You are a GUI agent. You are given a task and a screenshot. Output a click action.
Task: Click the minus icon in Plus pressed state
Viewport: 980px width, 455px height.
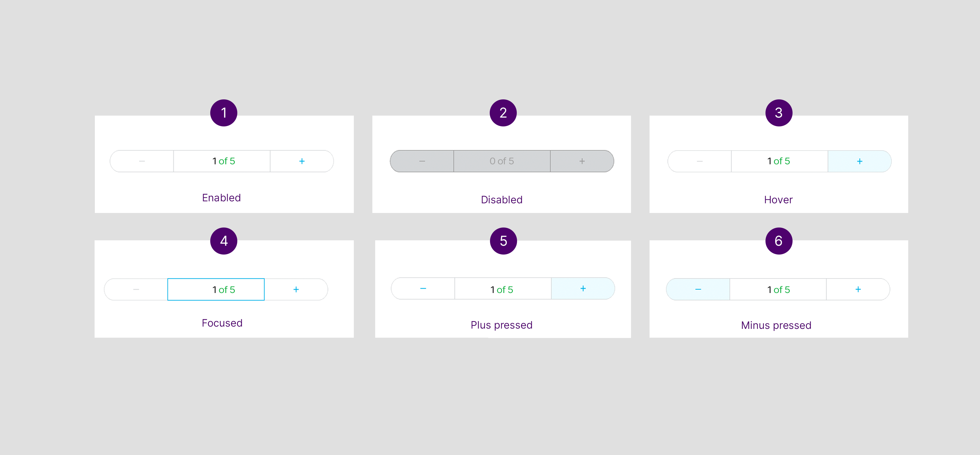coord(422,289)
